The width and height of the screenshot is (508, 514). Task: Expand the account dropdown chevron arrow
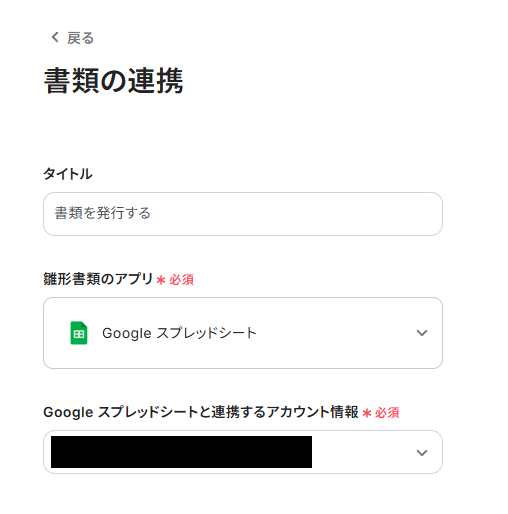click(x=422, y=452)
